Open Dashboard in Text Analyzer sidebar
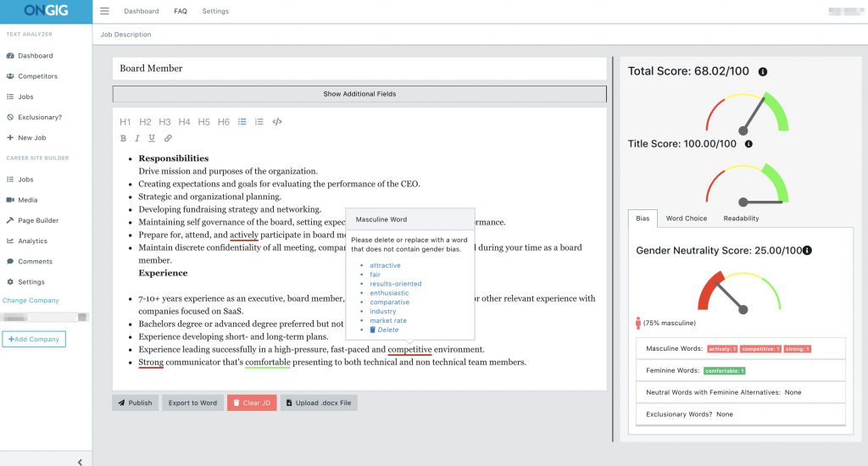Screen dimensions: 868x466 pos(30,56)
